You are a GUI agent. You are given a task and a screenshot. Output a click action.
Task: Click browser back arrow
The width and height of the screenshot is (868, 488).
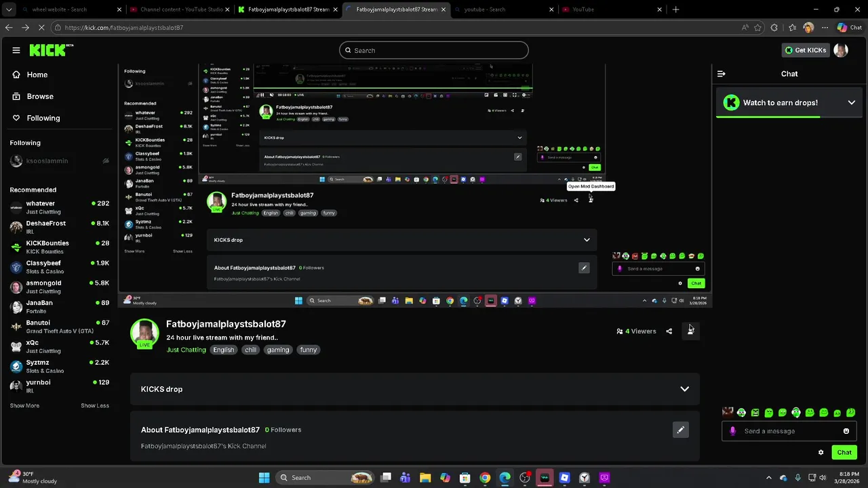[9, 28]
